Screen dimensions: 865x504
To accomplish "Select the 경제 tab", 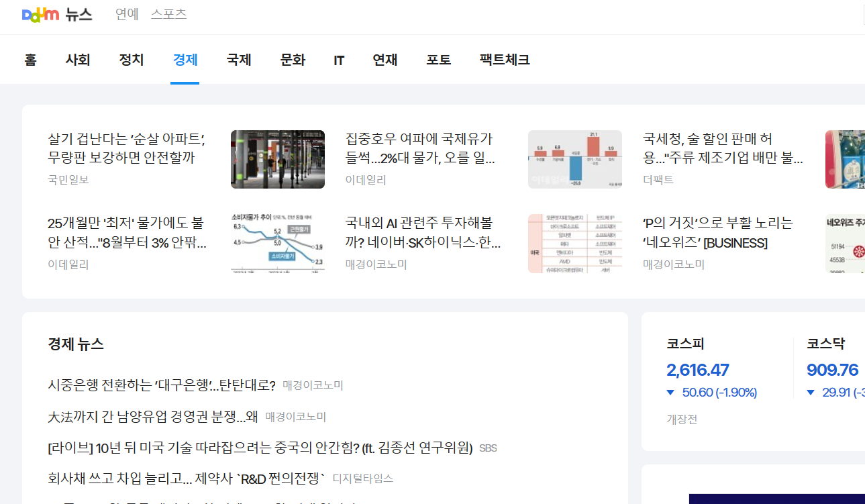I will [185, 60].
